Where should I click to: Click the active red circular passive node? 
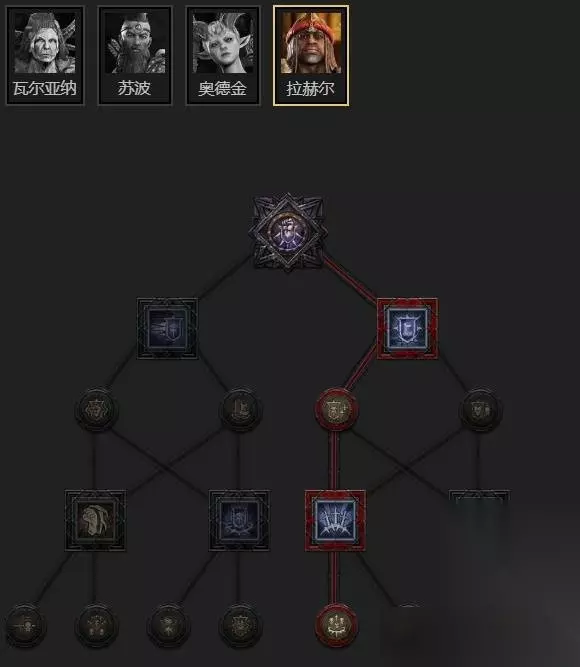336,409
